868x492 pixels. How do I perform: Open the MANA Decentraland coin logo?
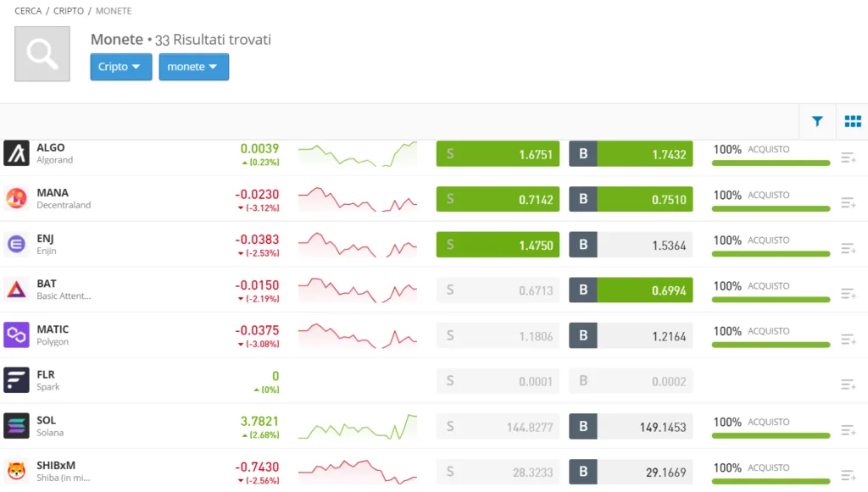[x=17, y=198]
